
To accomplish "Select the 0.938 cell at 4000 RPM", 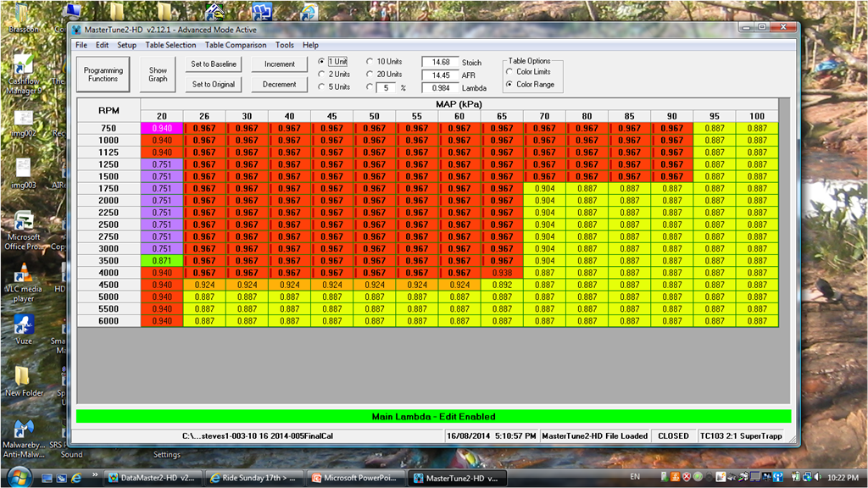I will pos(502,273).
